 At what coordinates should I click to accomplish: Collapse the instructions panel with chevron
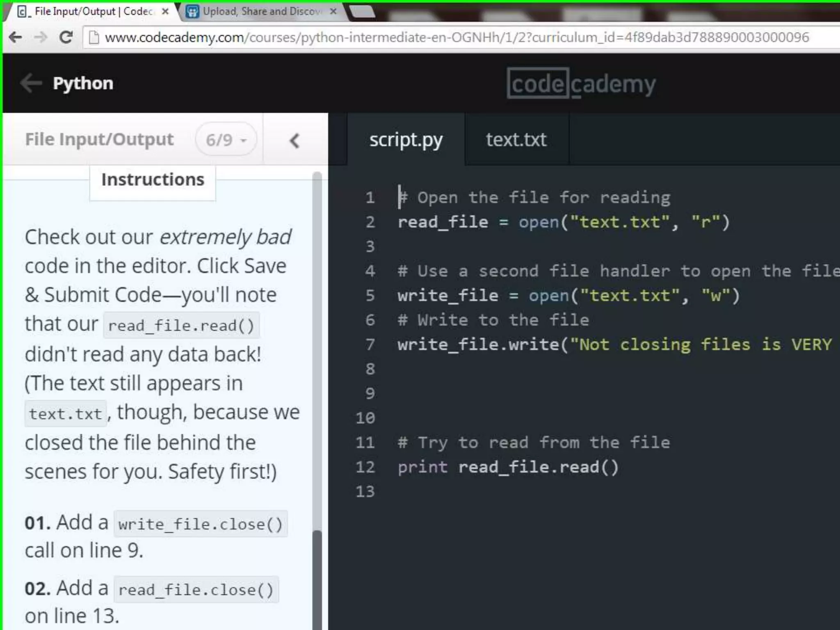click(295, 141)
